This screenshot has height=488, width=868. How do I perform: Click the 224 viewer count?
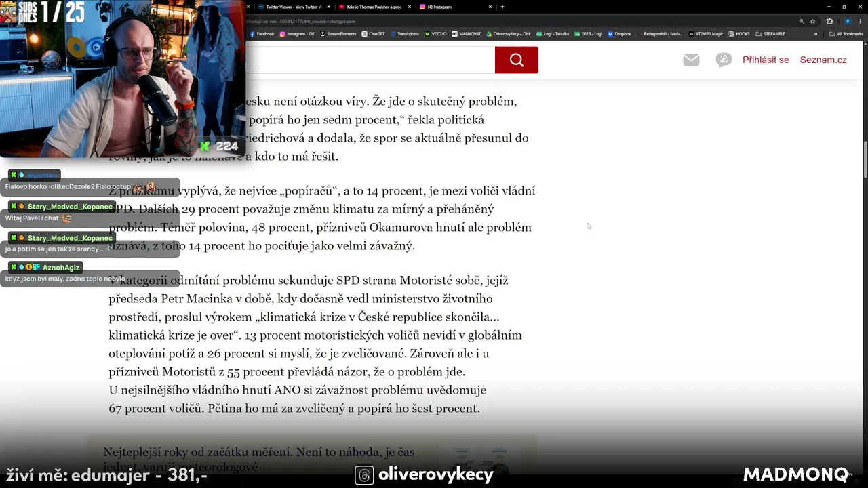pyautogui.click(x=226, y=146)
